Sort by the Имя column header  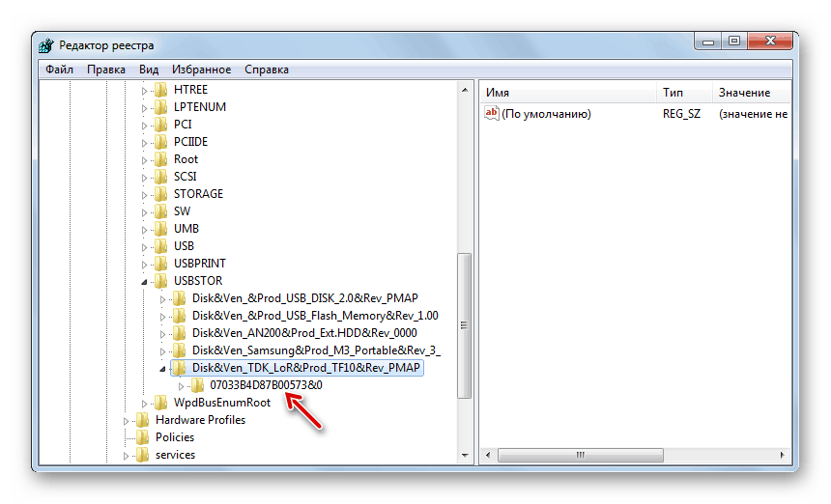click(x=568, y=93)
